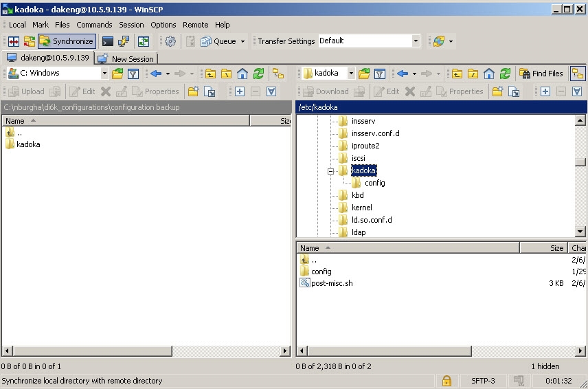Collapse kadoka folder in remote tree

(x=330, y=171)
